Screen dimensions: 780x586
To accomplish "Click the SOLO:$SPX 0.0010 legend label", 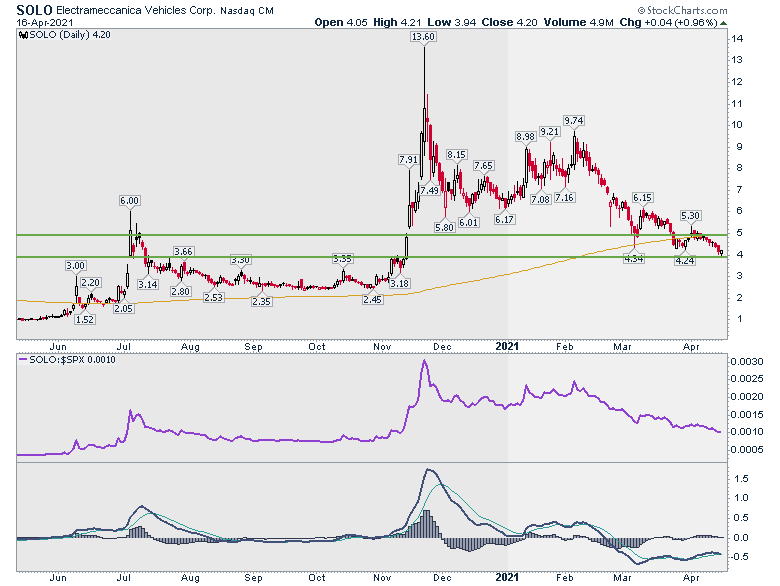I will (x=72, y=359).
